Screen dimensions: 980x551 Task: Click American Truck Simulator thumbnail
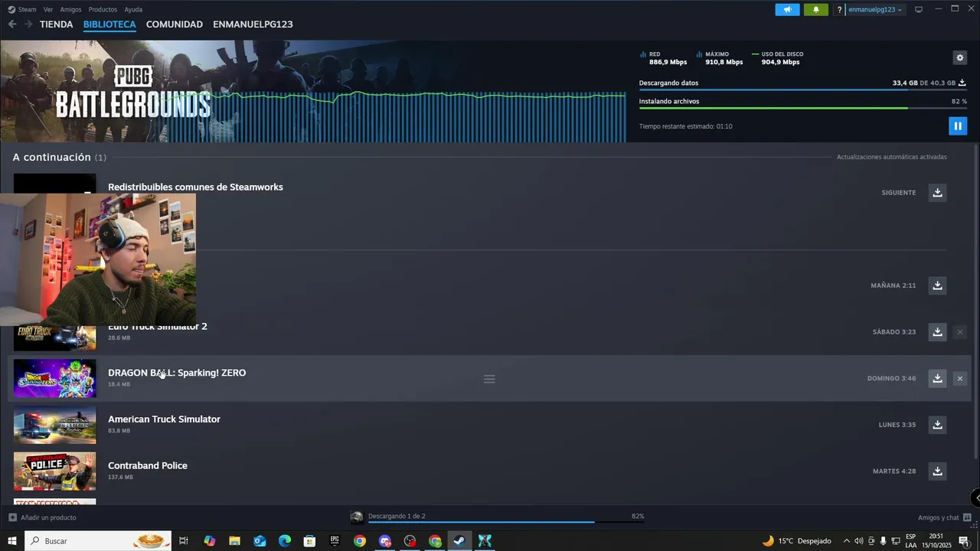55,425
